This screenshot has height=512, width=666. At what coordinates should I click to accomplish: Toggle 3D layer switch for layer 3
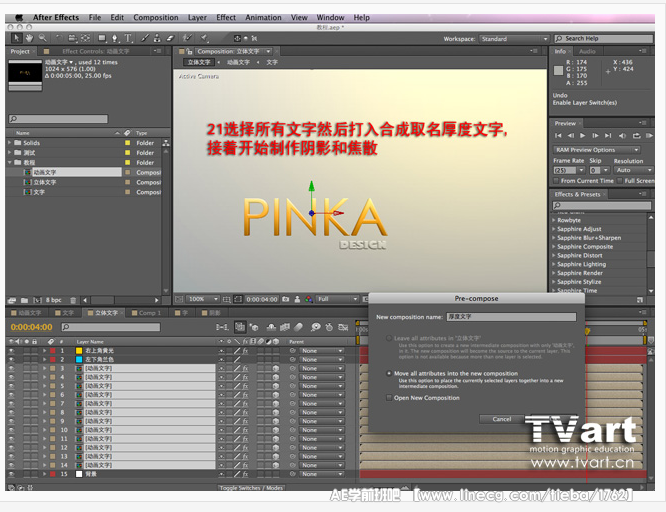276,368
